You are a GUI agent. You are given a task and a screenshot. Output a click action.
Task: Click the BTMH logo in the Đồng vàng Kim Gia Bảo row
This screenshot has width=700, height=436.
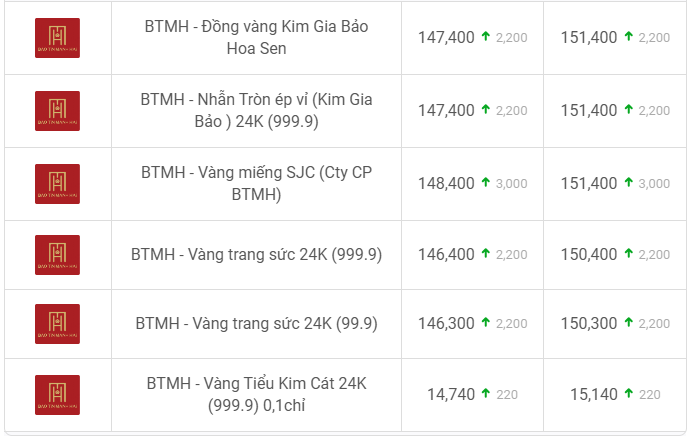point(57,38)
